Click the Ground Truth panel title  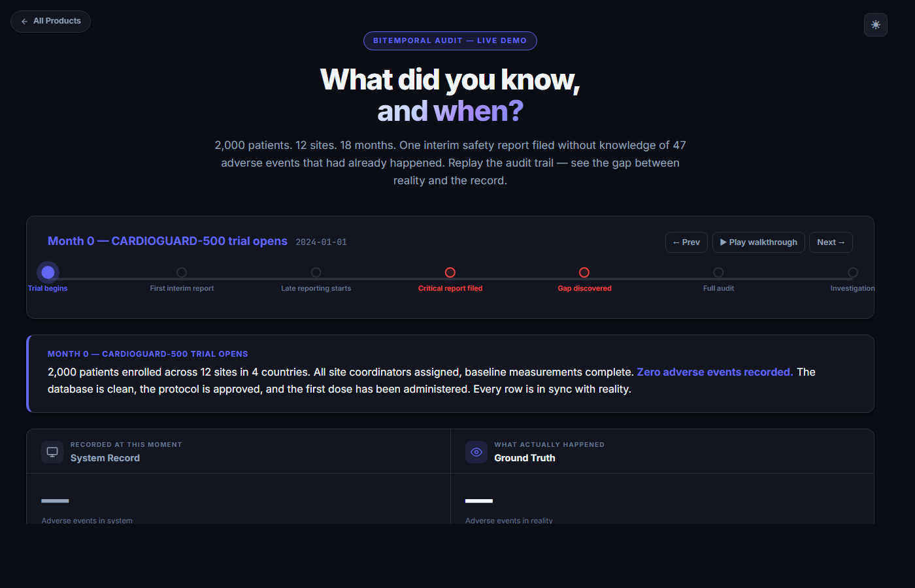click(525, 458)
